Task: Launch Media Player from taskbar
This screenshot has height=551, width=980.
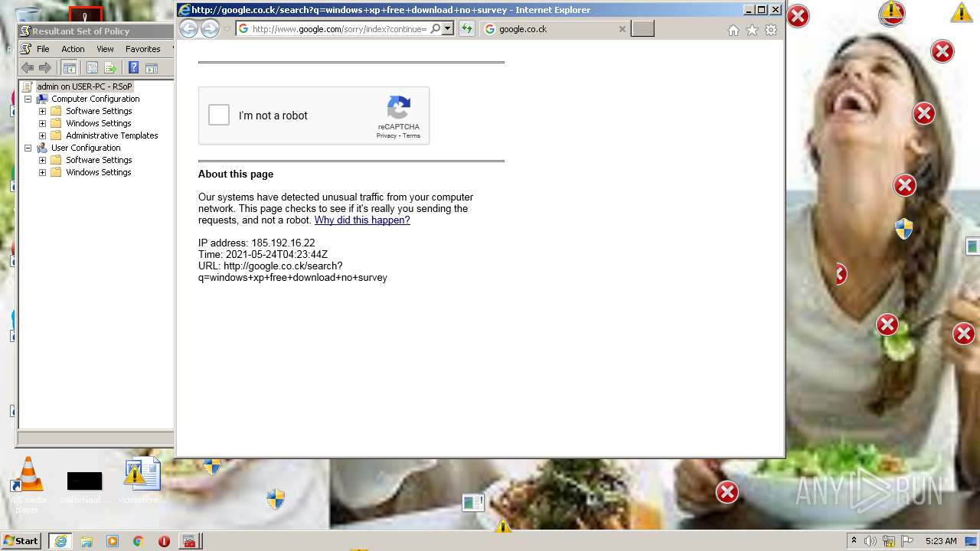Action: coord(113,541)
